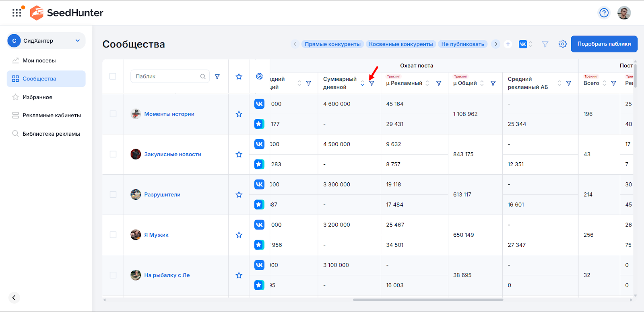
Task: Add a new tag with plus icon
Action: tap(508, 44)
